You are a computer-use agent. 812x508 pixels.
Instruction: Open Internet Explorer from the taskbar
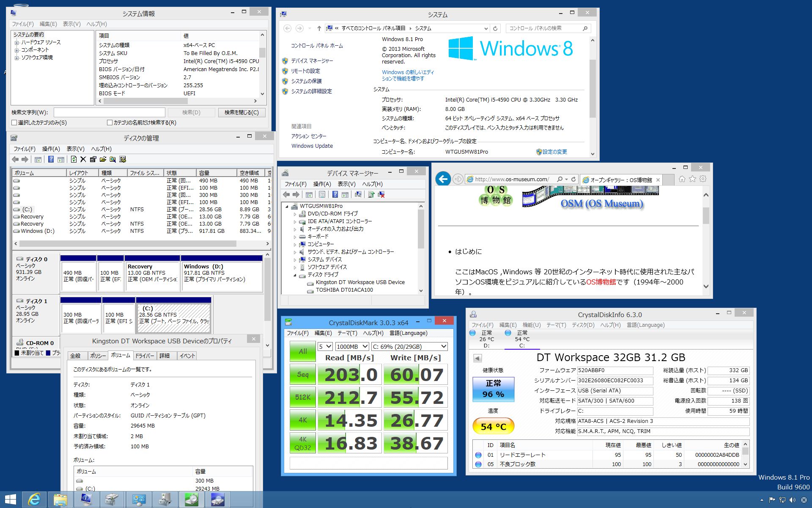[x=34, y=500]
